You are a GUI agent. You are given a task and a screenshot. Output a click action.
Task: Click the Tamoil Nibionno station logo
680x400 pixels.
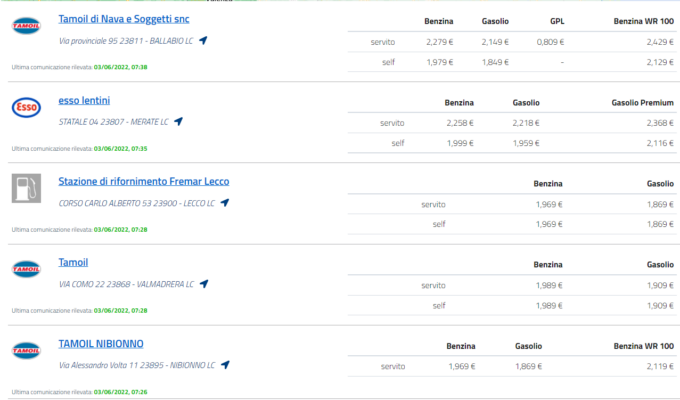(26, 351)
